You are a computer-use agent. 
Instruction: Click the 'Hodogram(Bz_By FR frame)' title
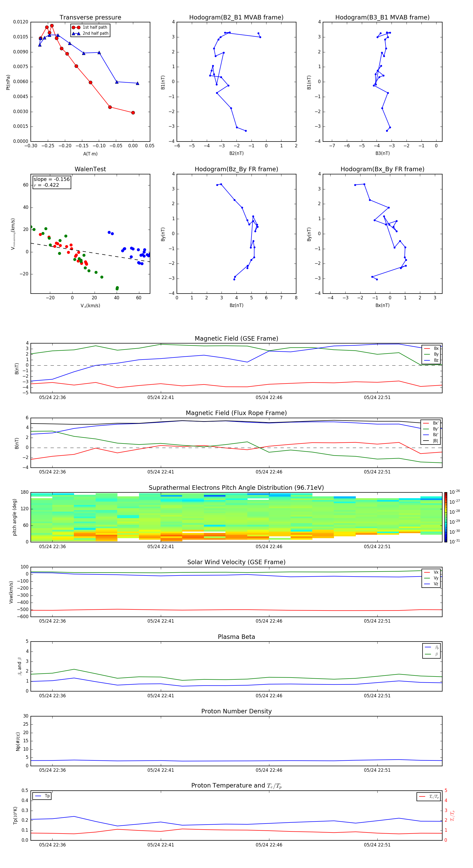236,169
